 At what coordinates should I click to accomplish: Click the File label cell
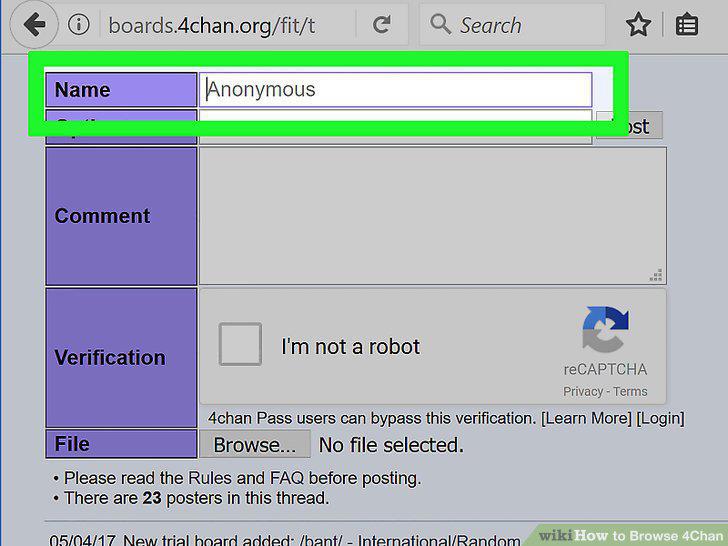pos(121,444)
